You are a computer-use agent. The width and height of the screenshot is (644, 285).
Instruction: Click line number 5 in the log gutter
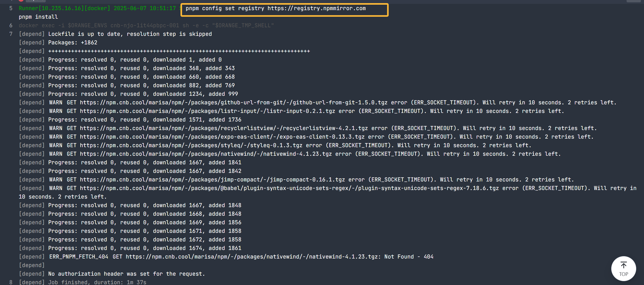(x=11, y=8)
